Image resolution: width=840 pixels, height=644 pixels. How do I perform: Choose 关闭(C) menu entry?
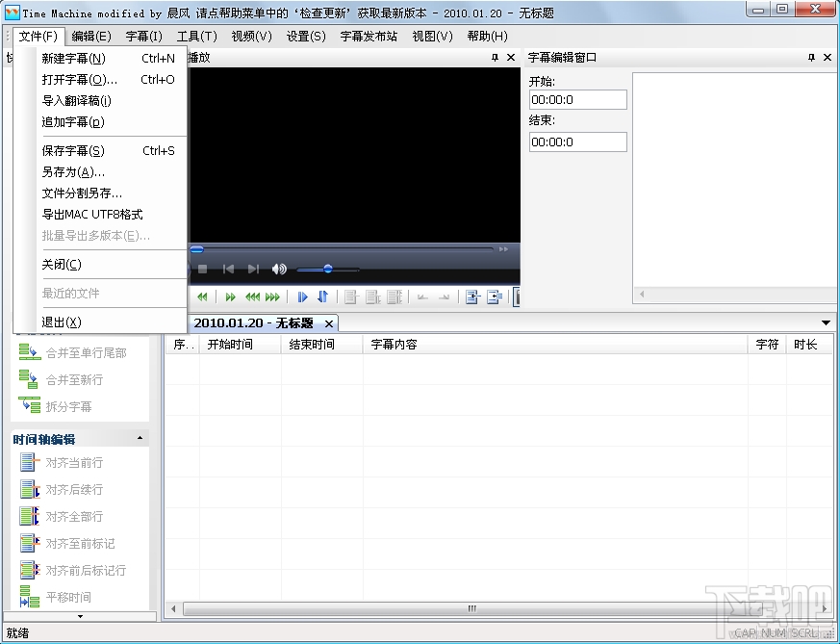100,265
